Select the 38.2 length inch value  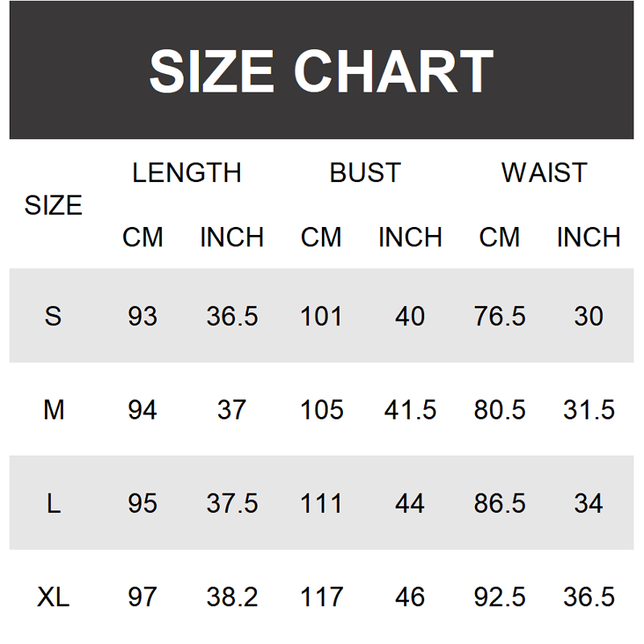point(232,597)
